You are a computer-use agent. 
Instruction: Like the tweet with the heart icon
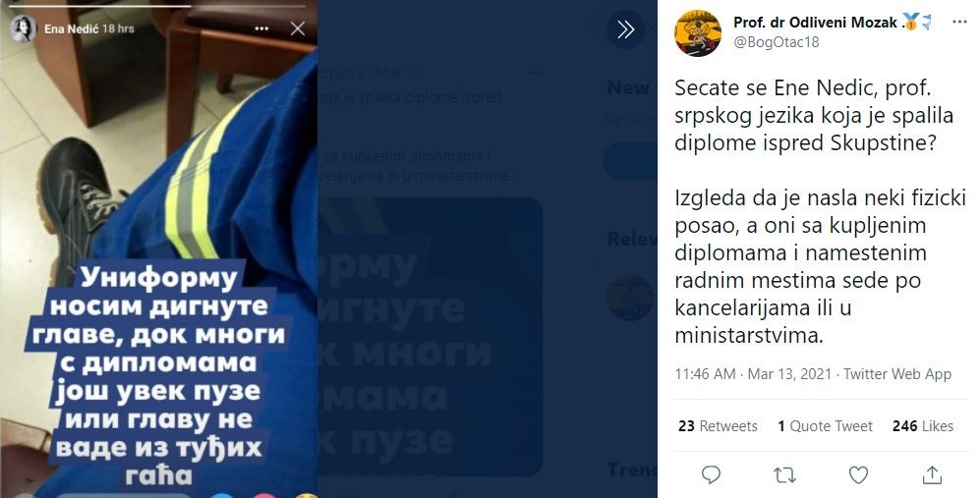coord(858,475)
